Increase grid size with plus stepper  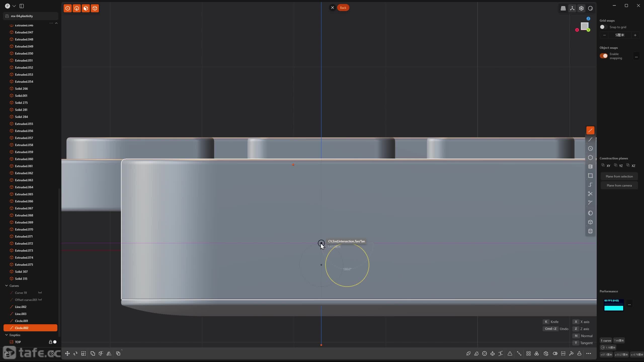pyautogui.click(x=635, y=35)
